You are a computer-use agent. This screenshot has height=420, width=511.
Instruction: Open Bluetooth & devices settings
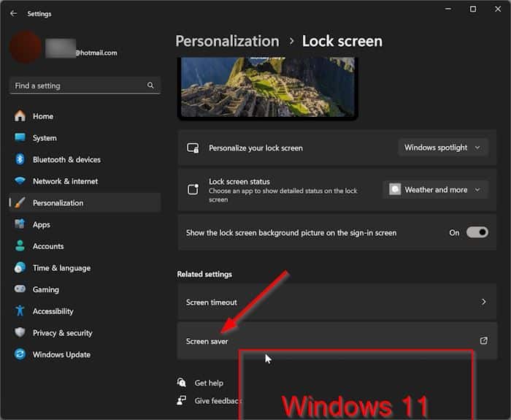(85, 159)
